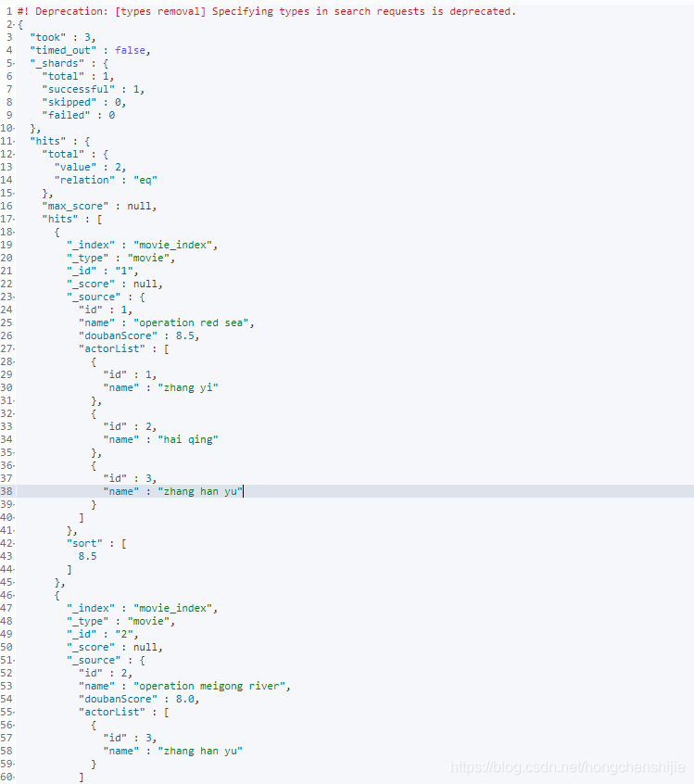
Task: Click the "_id" : "1" line
Action: click(102, 271)
